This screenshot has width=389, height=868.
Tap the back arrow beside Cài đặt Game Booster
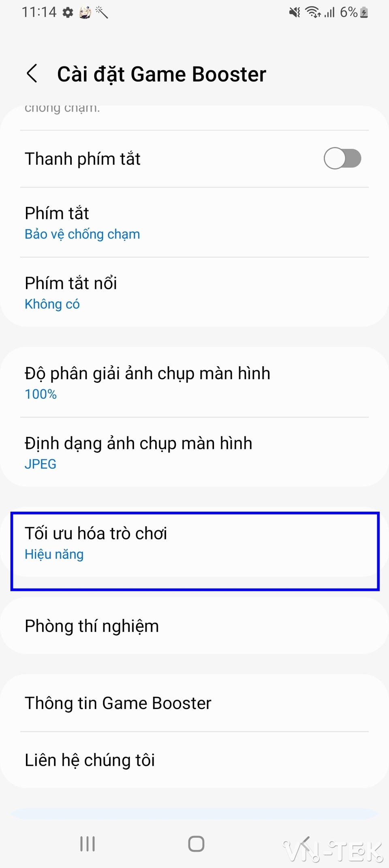click(x=32, y=73)
